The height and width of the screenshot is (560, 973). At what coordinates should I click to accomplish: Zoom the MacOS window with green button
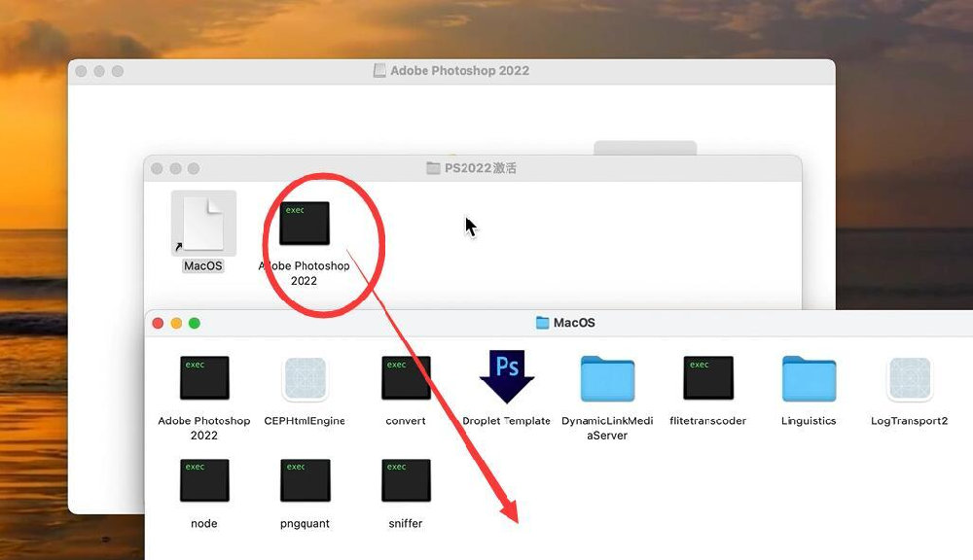click(195, 323)
